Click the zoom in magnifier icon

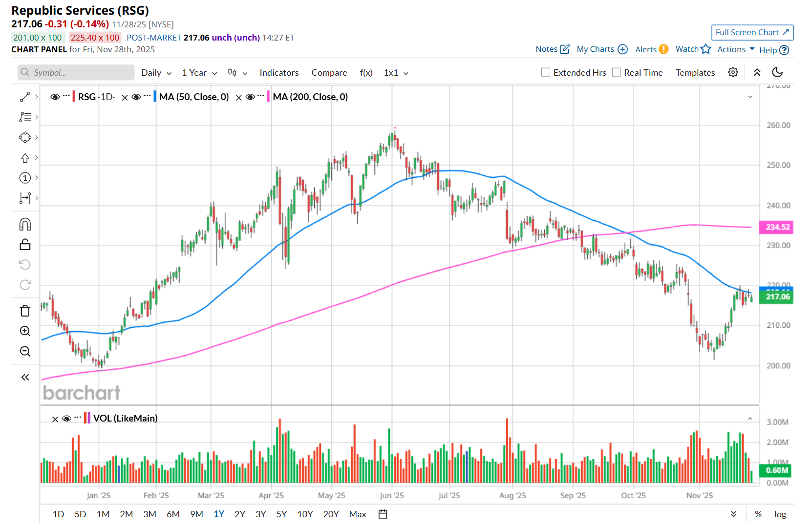tap(25, 331)
